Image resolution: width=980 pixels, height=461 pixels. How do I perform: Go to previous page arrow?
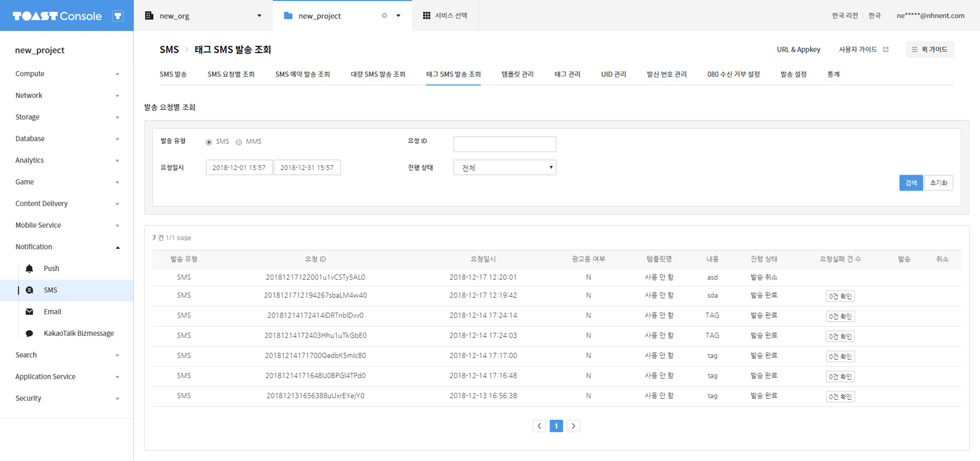tap(539, 426)
